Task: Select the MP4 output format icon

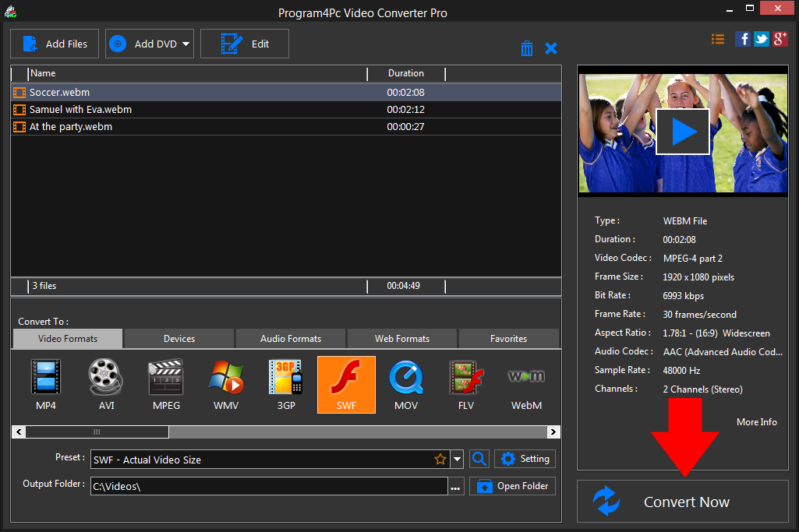Action: click(x=45, y=384)
